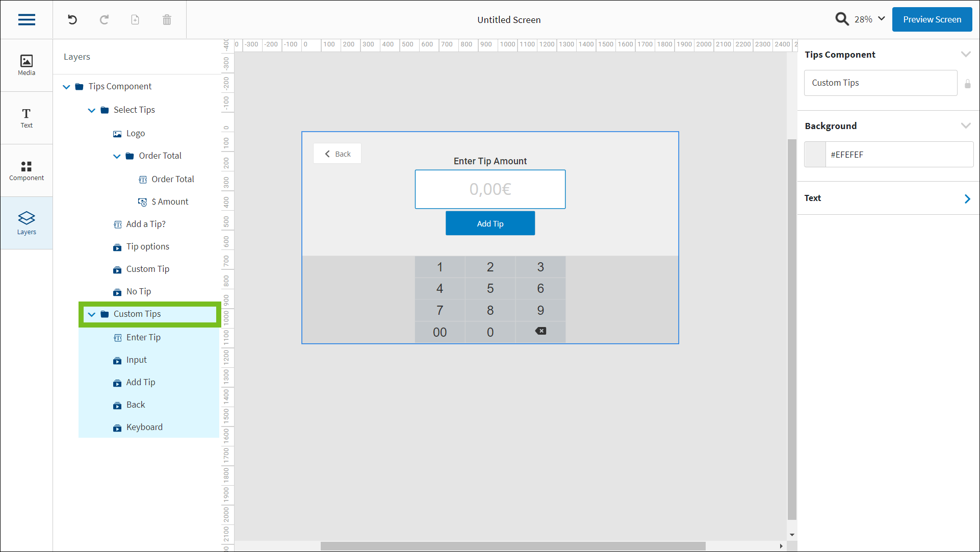Expand the Text properties section
Image resolution: width=980 pixels, height=552 pixels.
pyautogui.click(x=967, y=198)
